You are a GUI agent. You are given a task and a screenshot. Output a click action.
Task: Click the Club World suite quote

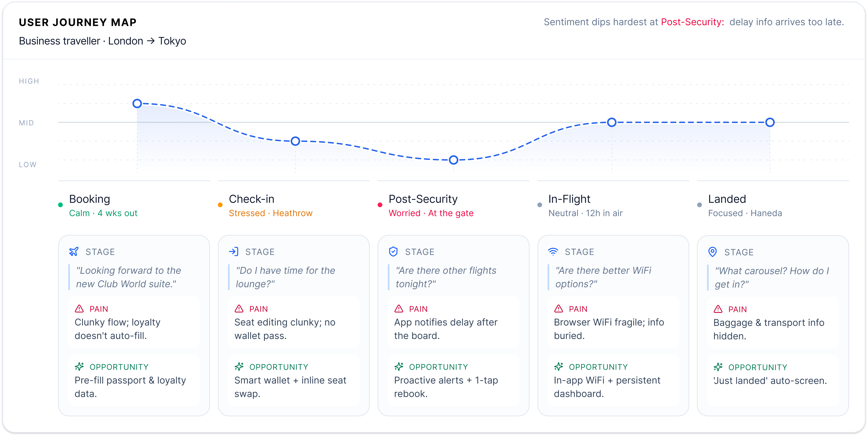pyautogui.click(x=128, y=277)
